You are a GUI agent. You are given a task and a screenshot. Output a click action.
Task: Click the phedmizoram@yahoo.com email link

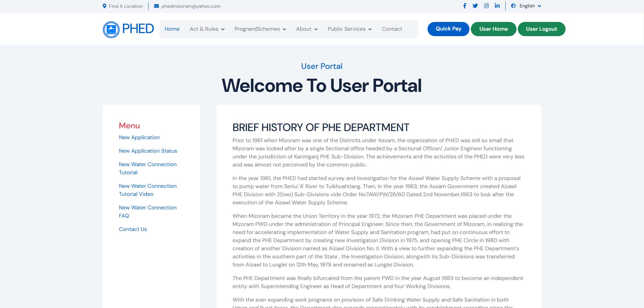click(x=191, y=6)
